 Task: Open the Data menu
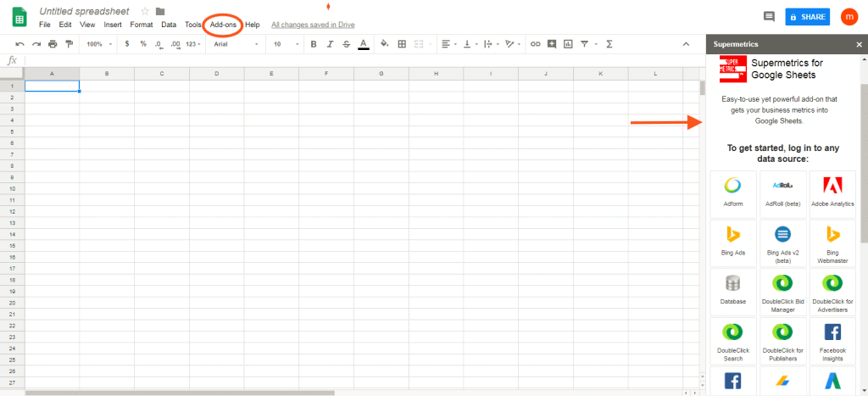click(x=169, y=25)
